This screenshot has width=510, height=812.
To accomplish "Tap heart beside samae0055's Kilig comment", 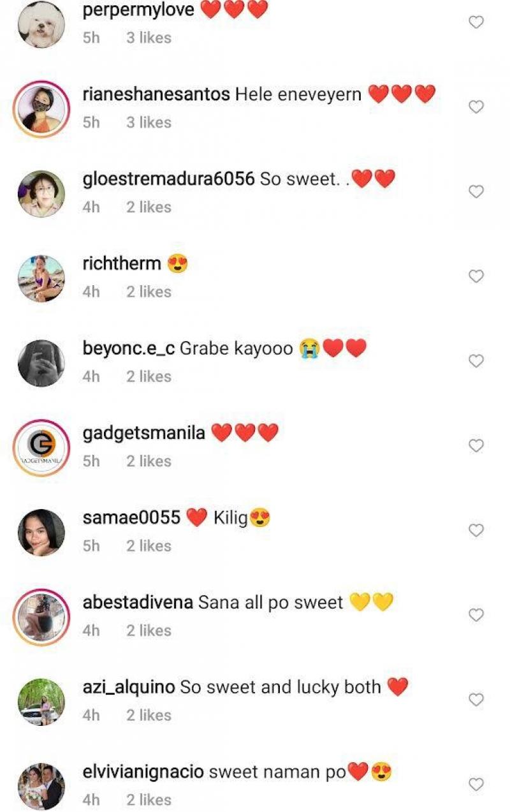I will (476, 530).
